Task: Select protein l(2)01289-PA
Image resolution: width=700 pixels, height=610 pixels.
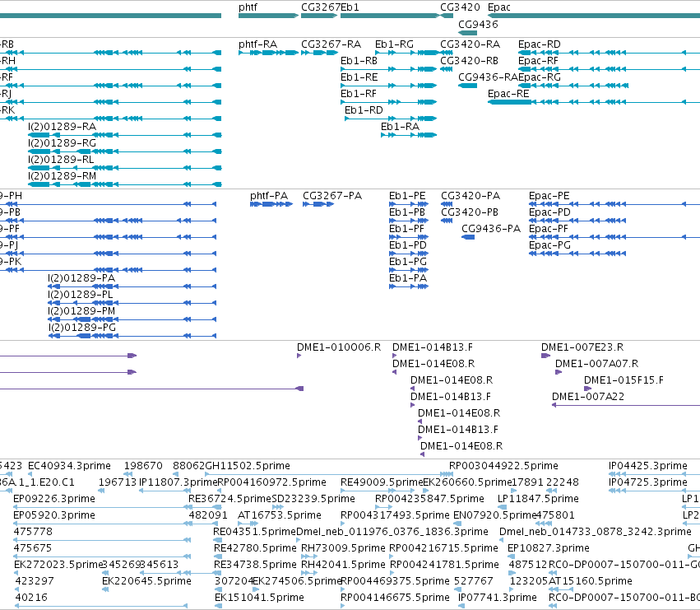Action: tap(81, 278)
